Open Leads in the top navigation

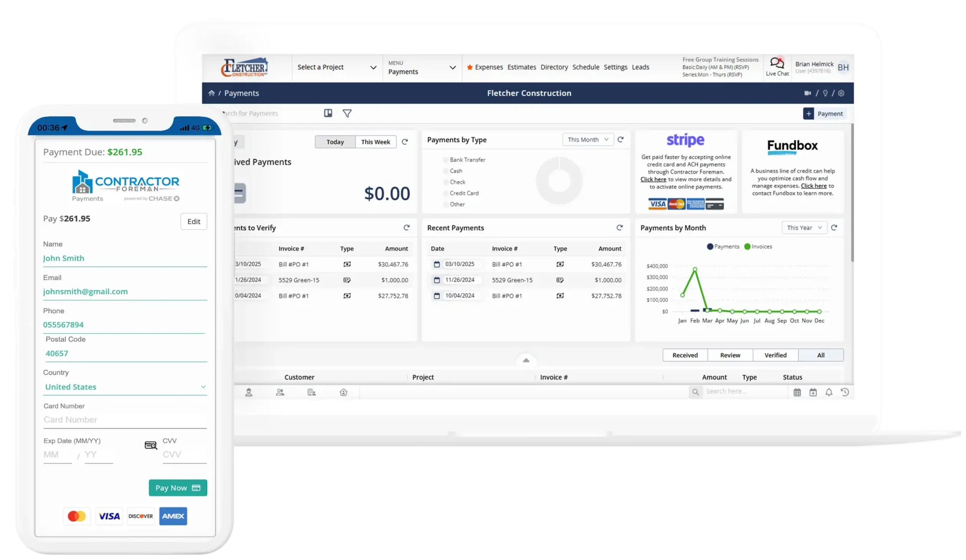click(640, 67)
